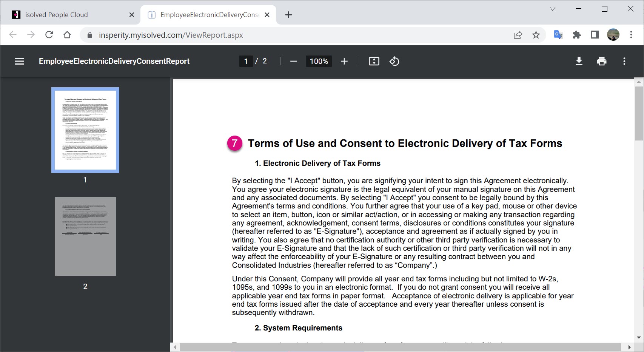The image size is (644, 352).
Task: Switch to the isolved People Cloud tab
Action: coord(57,15)
